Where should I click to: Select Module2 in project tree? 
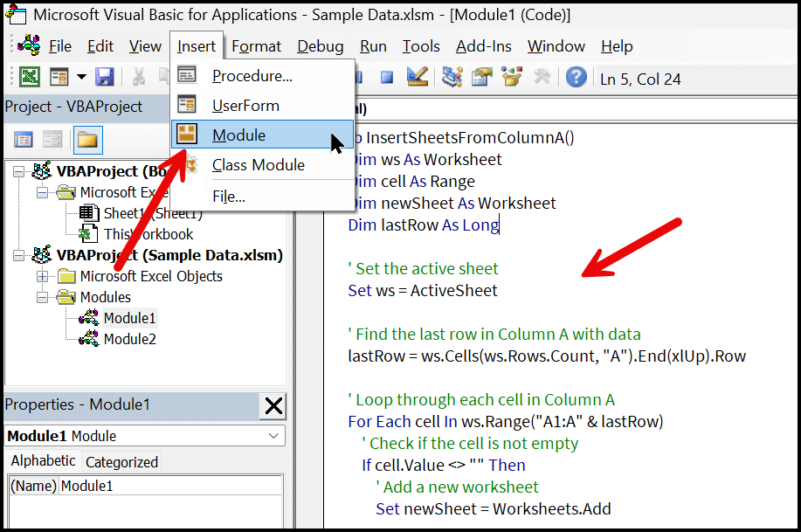pyautogui.click(x=130, y=339)
